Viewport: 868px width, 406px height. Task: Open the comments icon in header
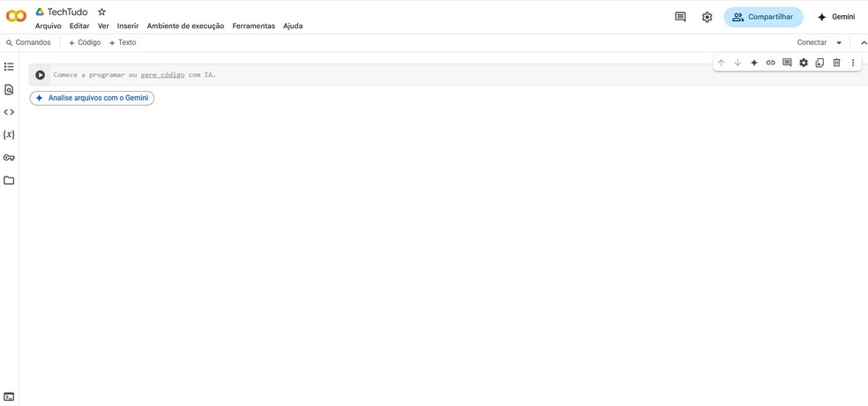point(680,17)
